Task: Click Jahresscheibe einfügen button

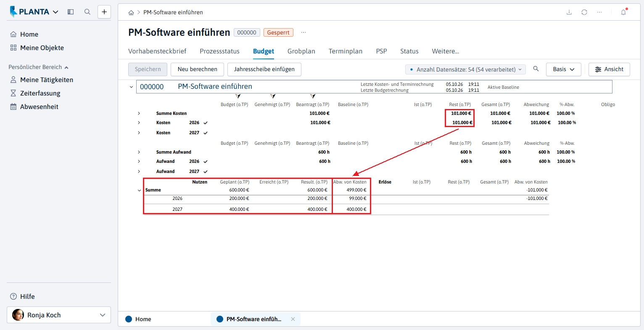Action: [264, 69]
